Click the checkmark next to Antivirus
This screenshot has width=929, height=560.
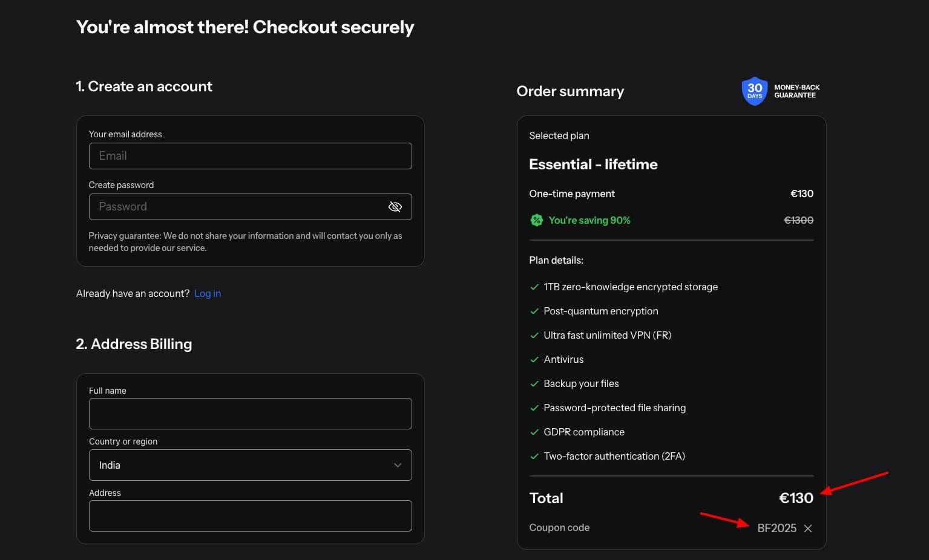point(534,360)
